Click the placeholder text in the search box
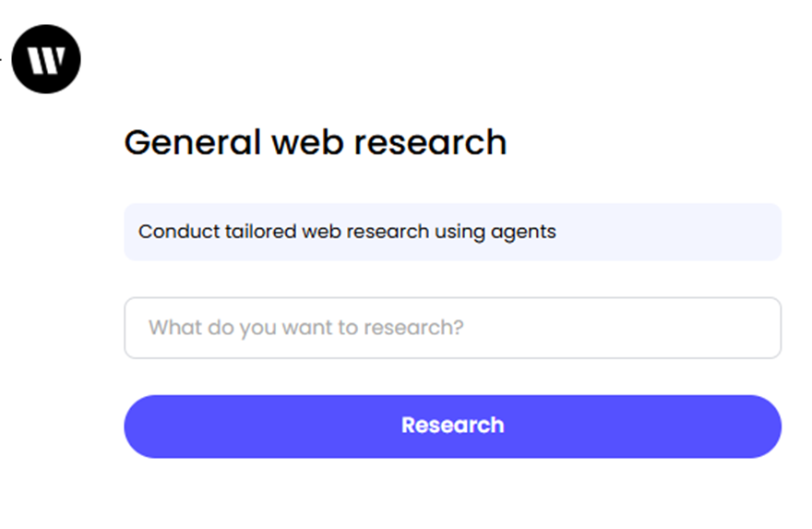This screenshot has height=529, width=812. [306, 328]
